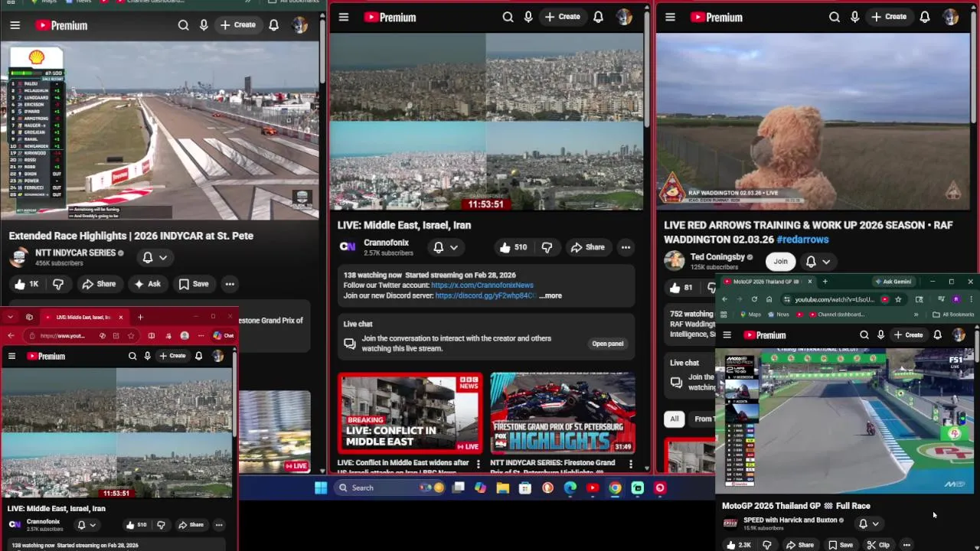Click voice search microphone in INDYCAR window
The width and height of the screenshot is (980, 551).
(x=204, y=25)
